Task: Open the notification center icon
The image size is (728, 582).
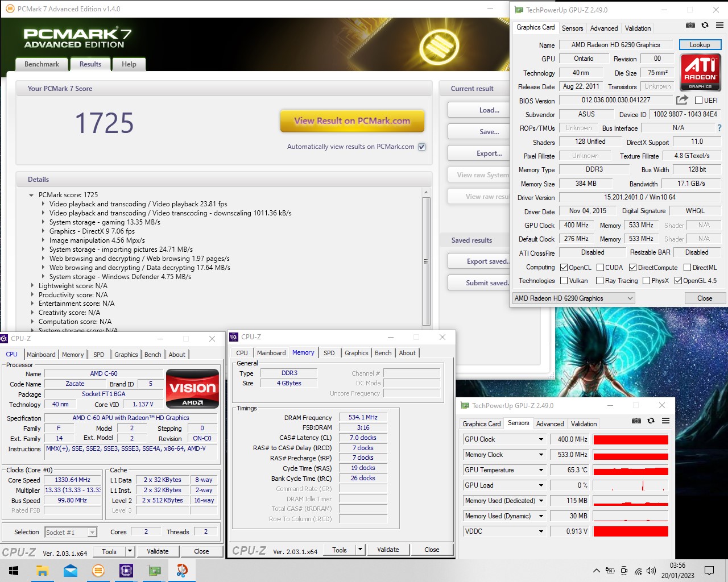Action: pyautogui.click(x=709, y=571)
